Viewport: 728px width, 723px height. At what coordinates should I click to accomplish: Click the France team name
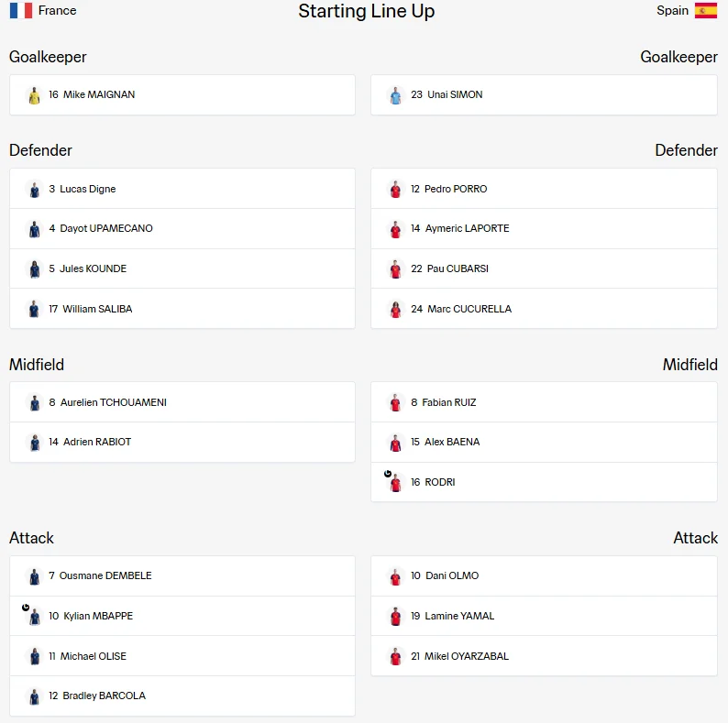coord(57,10)
